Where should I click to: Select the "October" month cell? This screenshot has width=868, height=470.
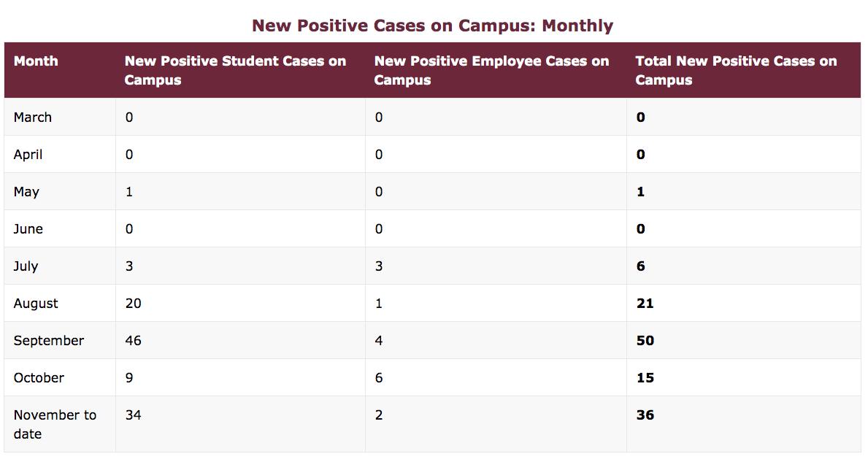click(39, 378)
